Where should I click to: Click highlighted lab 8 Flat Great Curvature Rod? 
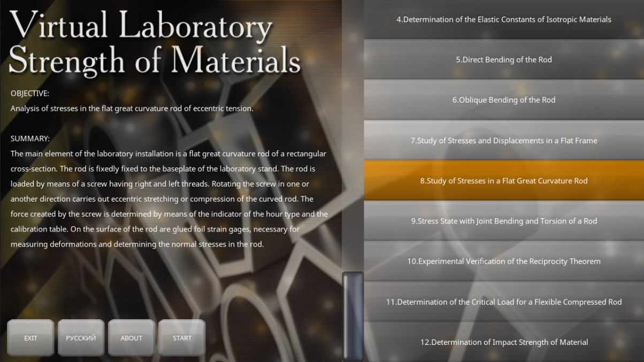pos(504,181)
